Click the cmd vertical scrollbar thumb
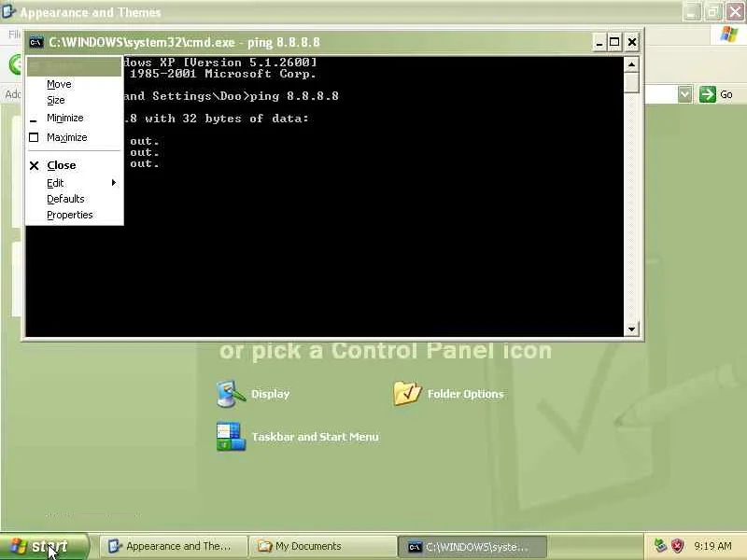The height and width of the screenshot is (560, 747). pyautogui.click(x=631, y=82)
